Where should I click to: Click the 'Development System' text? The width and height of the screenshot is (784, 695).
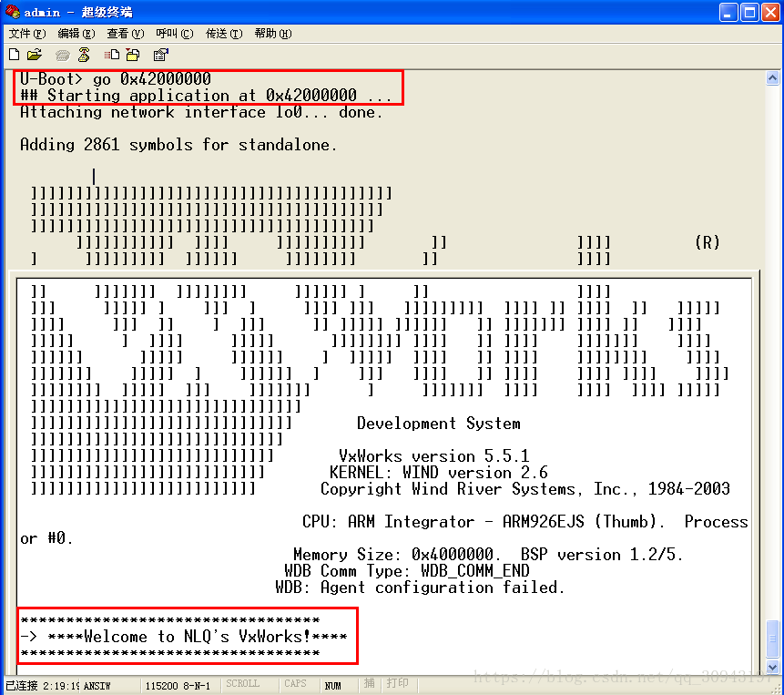click(x=439, y=424)
